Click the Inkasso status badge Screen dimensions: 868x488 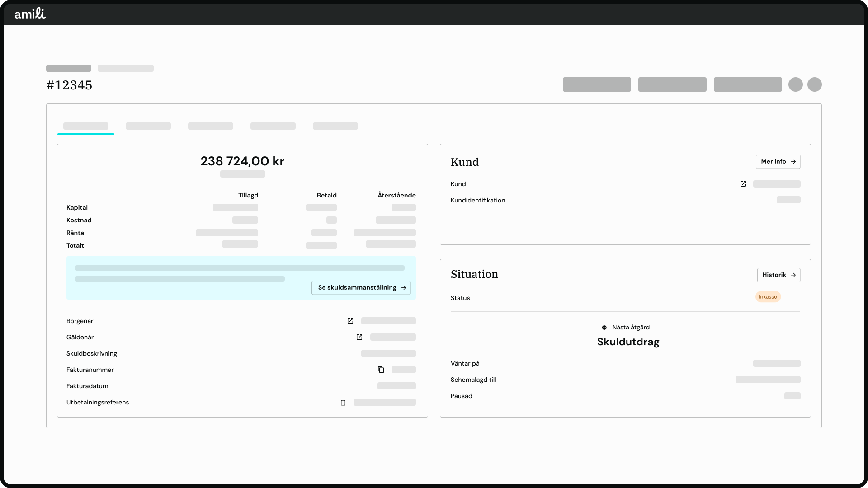point(768,297)
